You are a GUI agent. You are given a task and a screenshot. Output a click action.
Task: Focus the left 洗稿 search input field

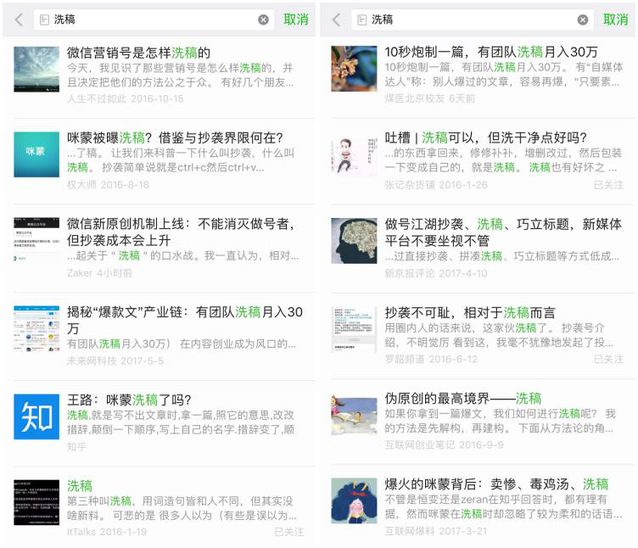tap(154, 20)
